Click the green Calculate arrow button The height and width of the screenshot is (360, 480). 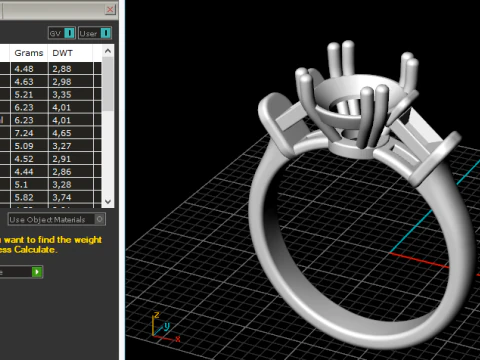click(37, 272)
